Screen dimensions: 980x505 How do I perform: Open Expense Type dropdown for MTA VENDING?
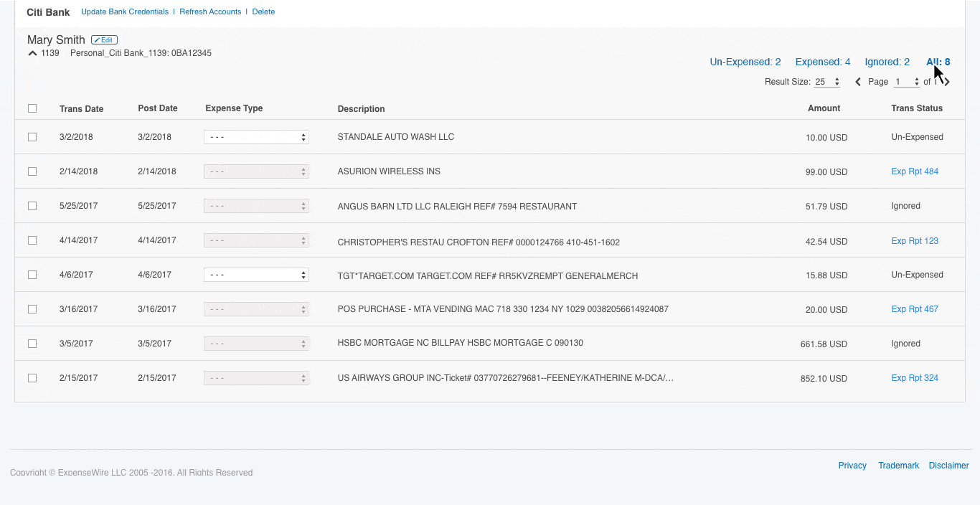pyautogui.click(x=257, y=309)
